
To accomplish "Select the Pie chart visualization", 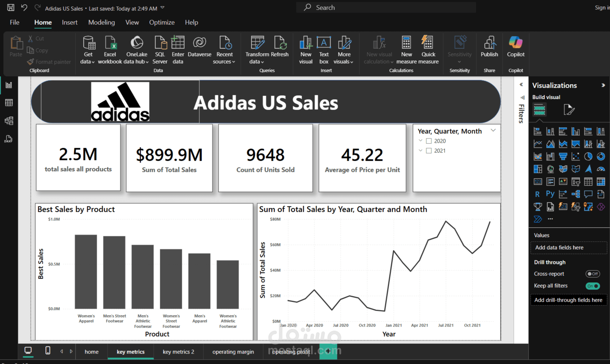I will (x=588, y=156).
